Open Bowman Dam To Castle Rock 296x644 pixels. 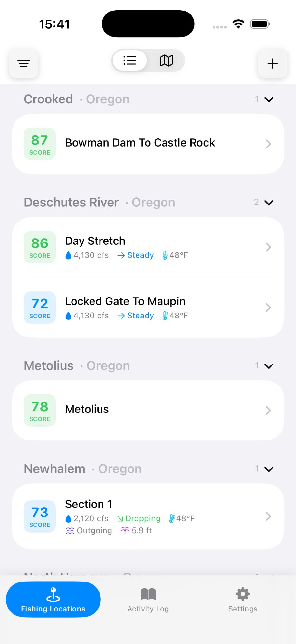tap(140, 143)
